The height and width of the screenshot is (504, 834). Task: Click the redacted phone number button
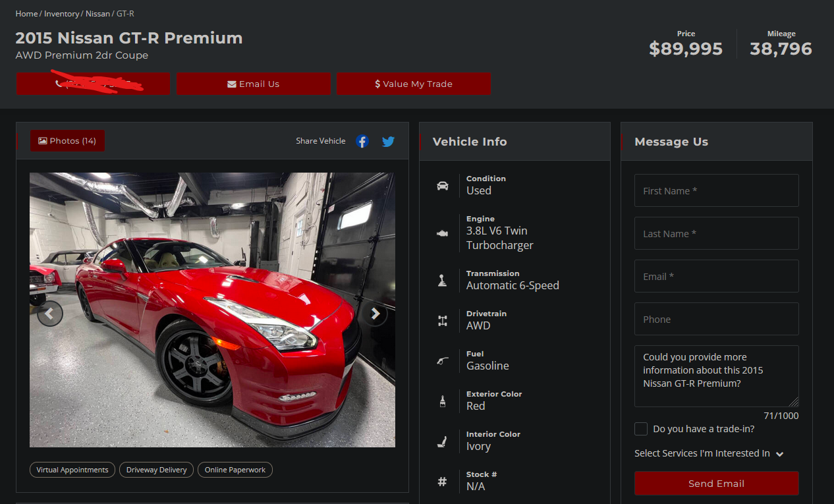(93, 84)
